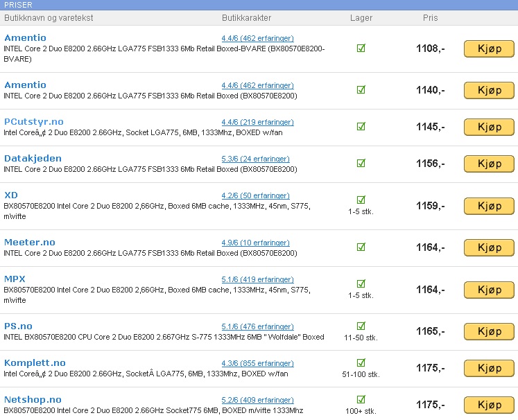Screen dimensions: 518x420
Task: Click the Lager column header
Action: pos(361,18)
